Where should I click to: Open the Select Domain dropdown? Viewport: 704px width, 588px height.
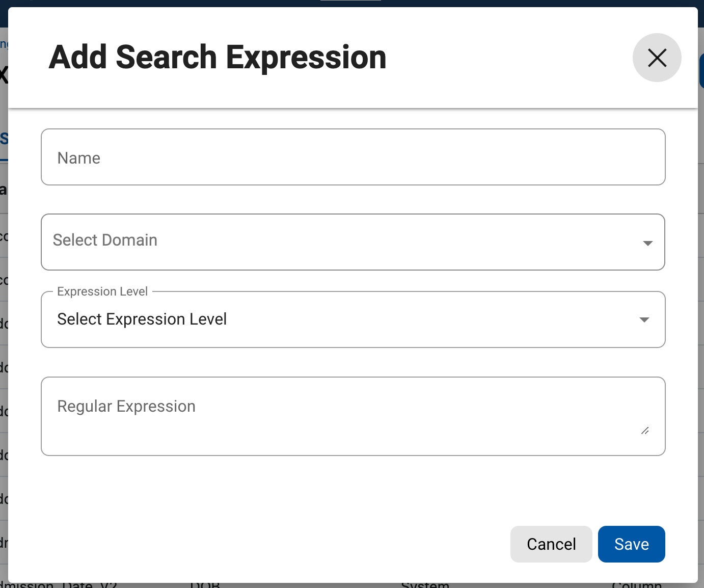coord(341,242)
